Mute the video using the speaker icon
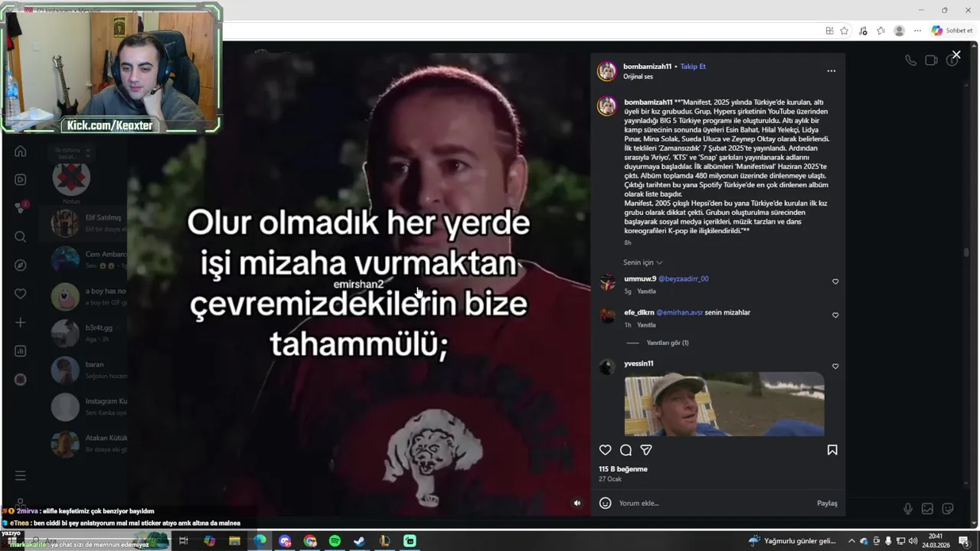The image size is (980, 551). click(x=577, y=503)
